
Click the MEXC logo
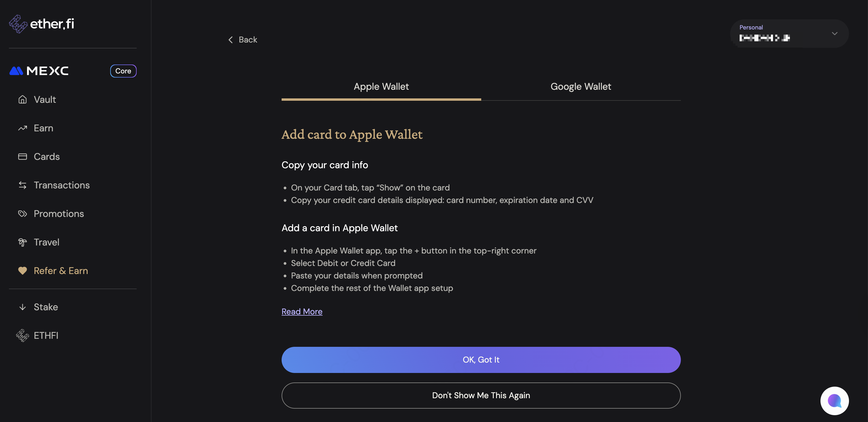pos(39,71)
